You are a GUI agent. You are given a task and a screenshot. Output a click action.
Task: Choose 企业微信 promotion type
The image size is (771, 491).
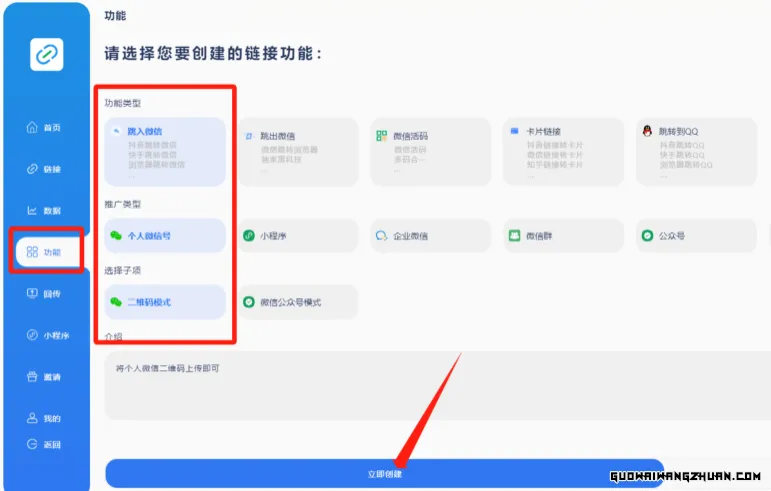[431, 235]
